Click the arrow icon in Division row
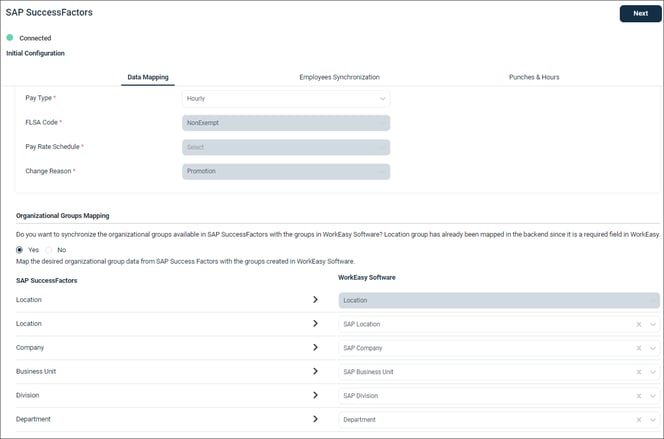Screen dimensions: 664x439 coord(315,395)
